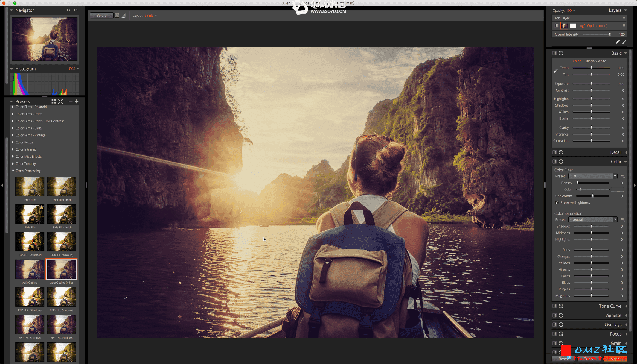Uncheck Preserve Brightness checkbox
The width and height of the screenshot is (637, 364).
(557, 202)
